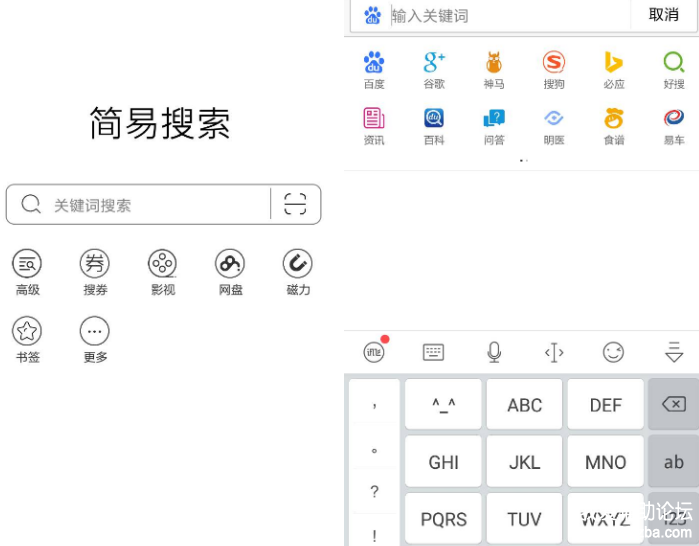Tap the cursor move icon on keyboard bar

[x=554, y=353]
